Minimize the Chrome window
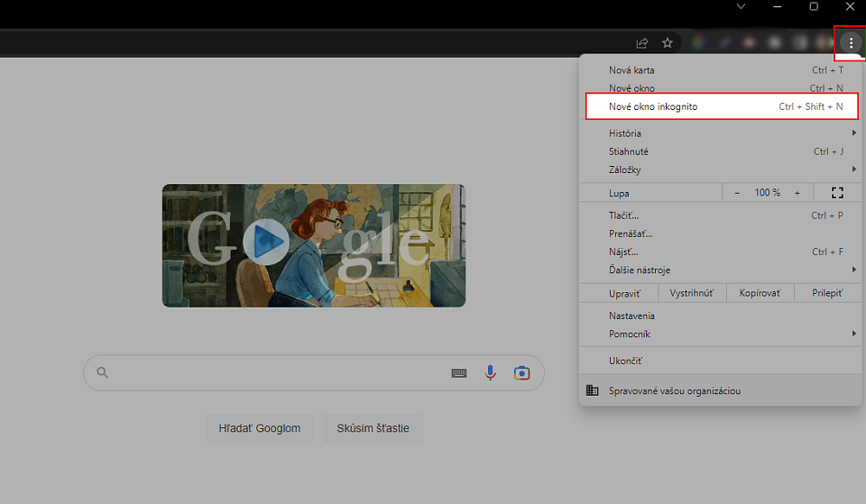 click(x=778, y=6)
